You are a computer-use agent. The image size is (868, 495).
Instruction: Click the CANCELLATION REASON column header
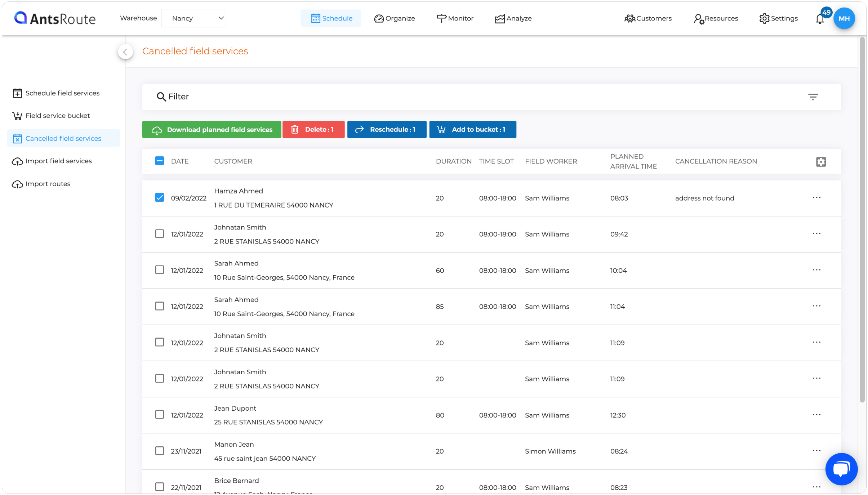tap(716, 161)
